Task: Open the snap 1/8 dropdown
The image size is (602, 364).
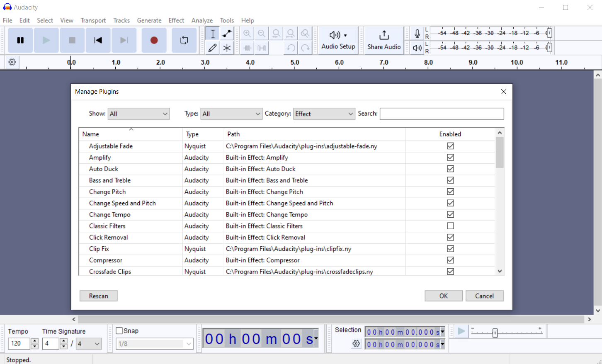Action: [155, 344]
